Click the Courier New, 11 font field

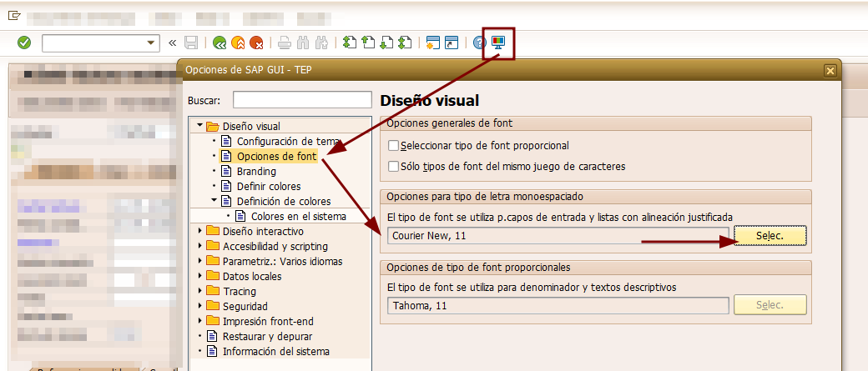(x=558, y=236)
